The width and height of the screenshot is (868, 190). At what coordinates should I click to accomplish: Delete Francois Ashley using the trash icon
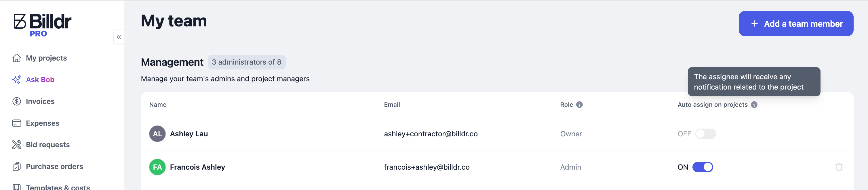coord(839,167)
